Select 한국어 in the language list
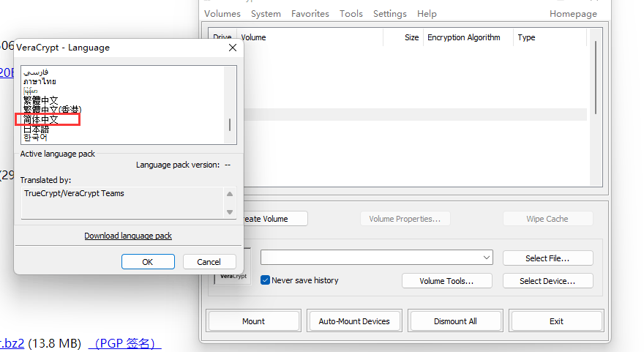 pos(35,138)
